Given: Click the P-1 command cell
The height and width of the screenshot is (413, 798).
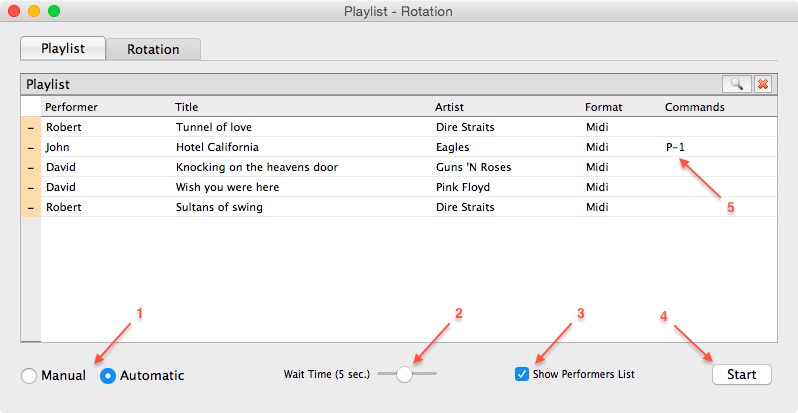Looking at the screenshot, I should point(675,148).
